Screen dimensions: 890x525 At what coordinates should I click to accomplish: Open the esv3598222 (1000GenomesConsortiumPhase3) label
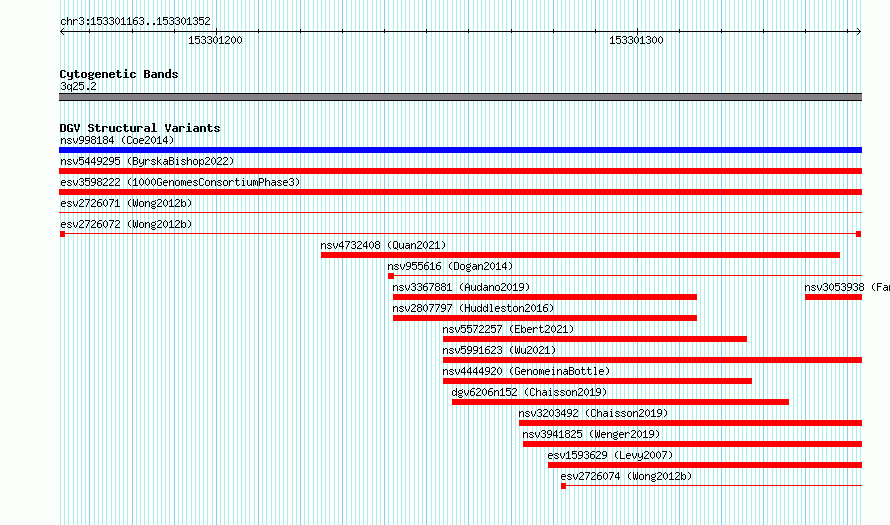point(180,182)
